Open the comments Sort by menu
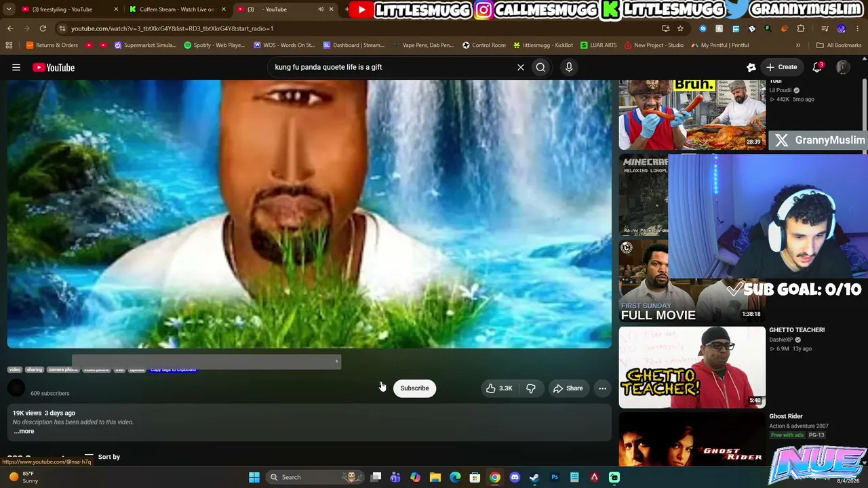Screen dimensions: 868x488 point(102,457)
